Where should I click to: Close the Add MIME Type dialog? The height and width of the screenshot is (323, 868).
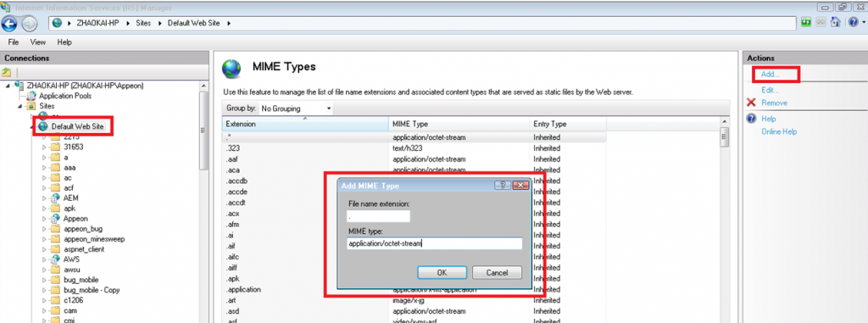click(520, 186)
